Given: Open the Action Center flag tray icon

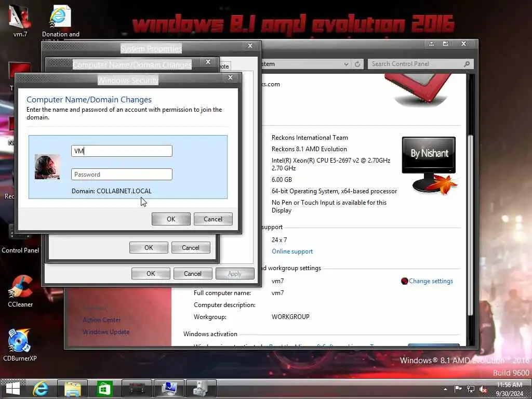Looking at the screenshot, I should (x=458, y=389).
